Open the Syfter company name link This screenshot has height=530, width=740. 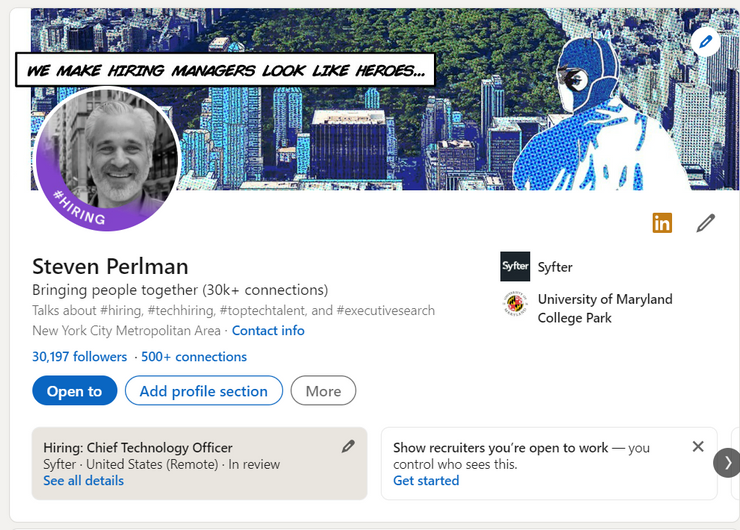(555, 267)
